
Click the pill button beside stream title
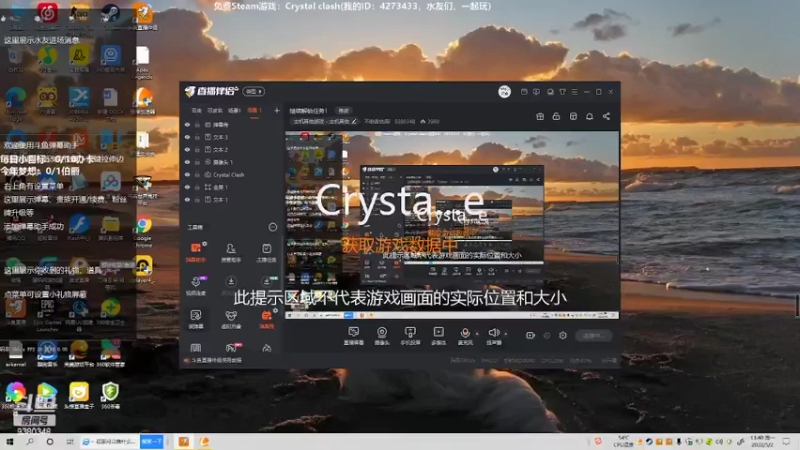(343, 111)
